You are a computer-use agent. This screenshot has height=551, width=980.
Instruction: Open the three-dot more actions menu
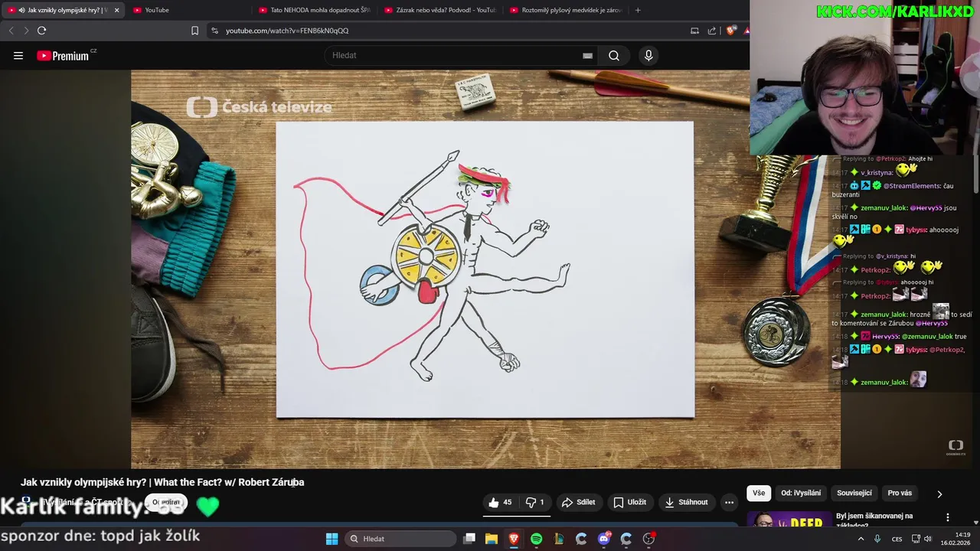(x=729, y=502)
